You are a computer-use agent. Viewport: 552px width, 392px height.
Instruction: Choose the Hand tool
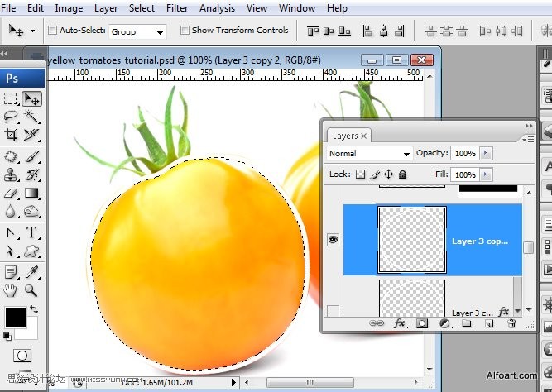click(x=12, y=290)
